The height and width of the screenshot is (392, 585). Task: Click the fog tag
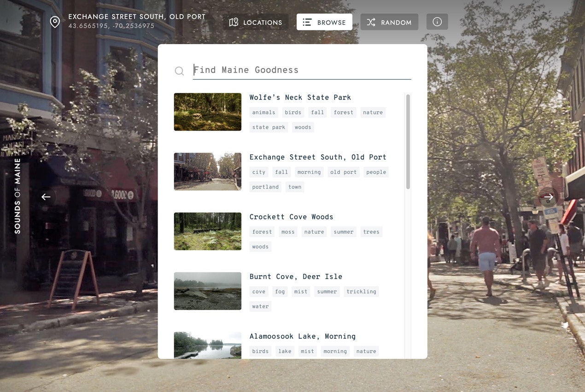(x=280, y=292)
